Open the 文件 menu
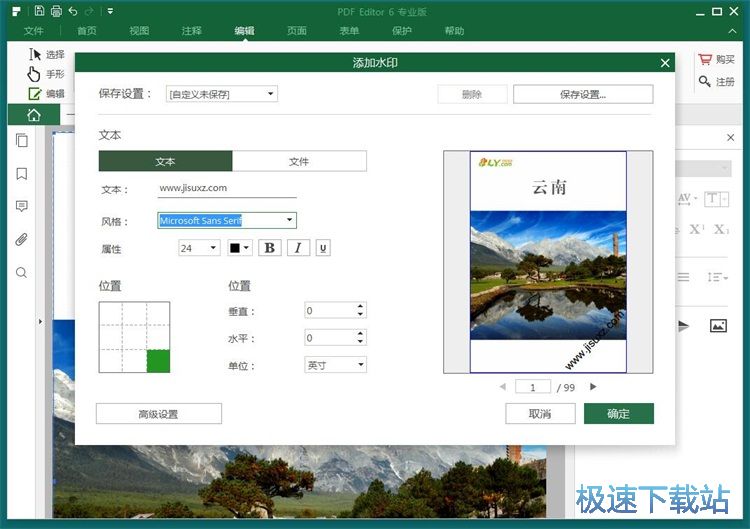The height and width of the screenshot is (529, 750). pos(33,31)
